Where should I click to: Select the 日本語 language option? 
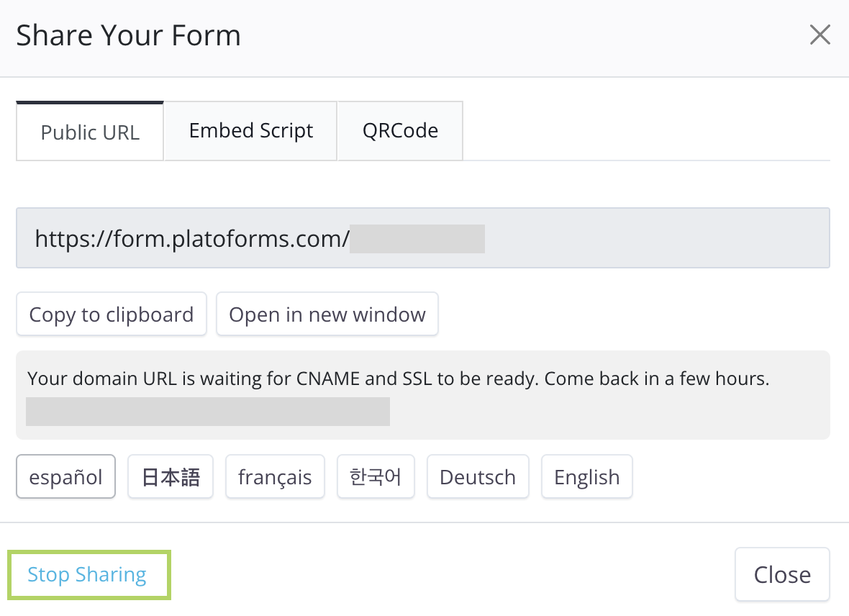tap(171, 477)
